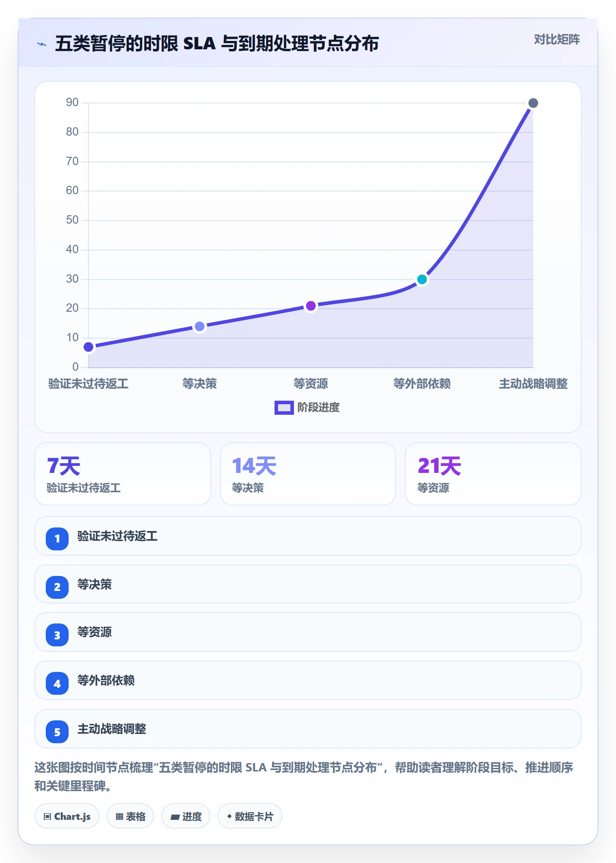Select the 7天 stat card value
616x863 pixels.
coord(64,466)
